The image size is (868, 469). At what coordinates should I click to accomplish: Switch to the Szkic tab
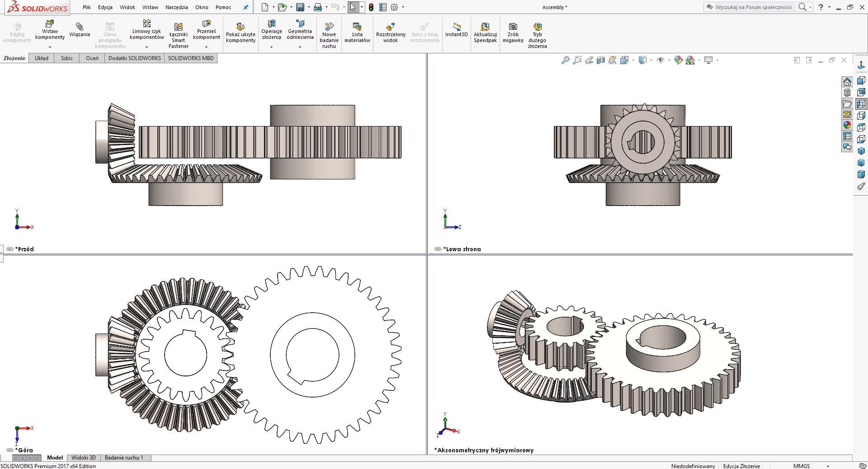[x=67, y=58]
